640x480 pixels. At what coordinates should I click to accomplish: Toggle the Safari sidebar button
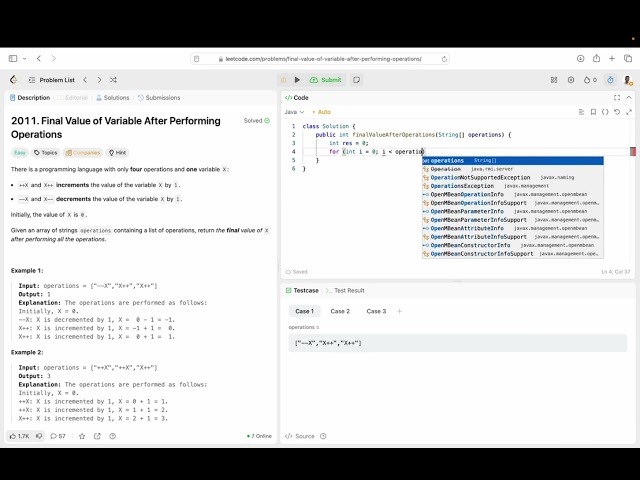tap(14, 59)
